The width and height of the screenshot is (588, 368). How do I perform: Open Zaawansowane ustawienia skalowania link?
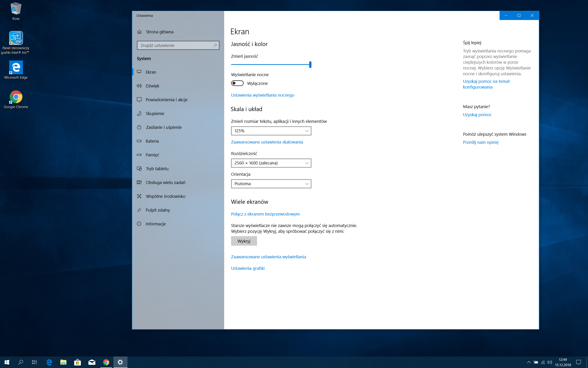tap(267, 142)
